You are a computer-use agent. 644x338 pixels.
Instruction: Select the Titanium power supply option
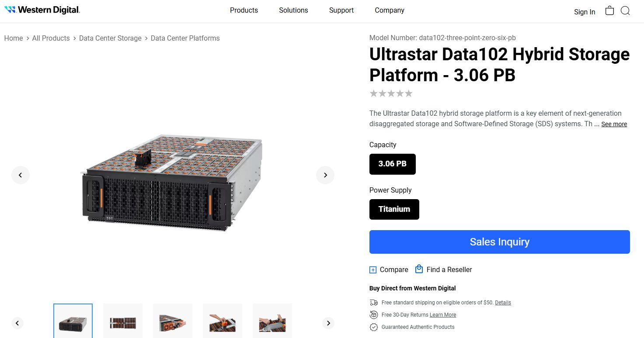click(394, 209)
